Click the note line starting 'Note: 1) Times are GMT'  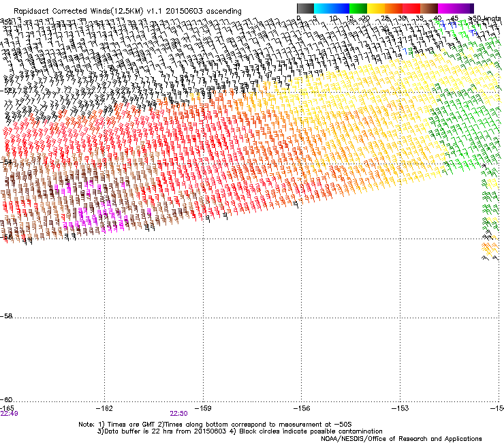(x=215, y=425)
